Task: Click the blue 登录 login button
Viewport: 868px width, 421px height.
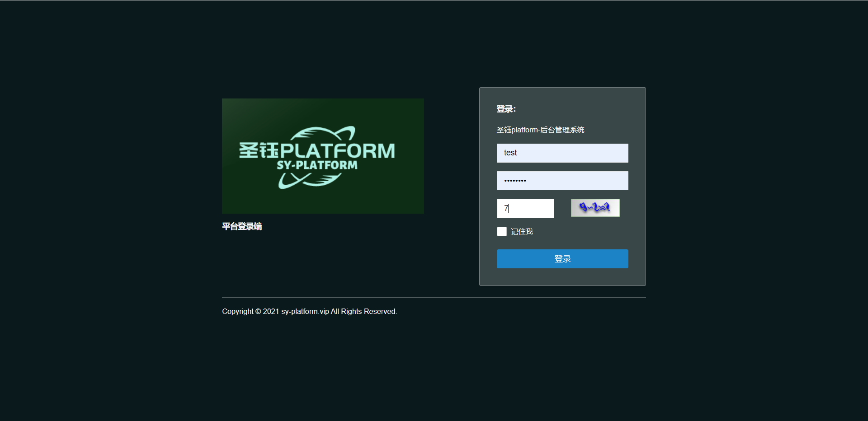Action: pyautogui.click(x=562, y=259)
